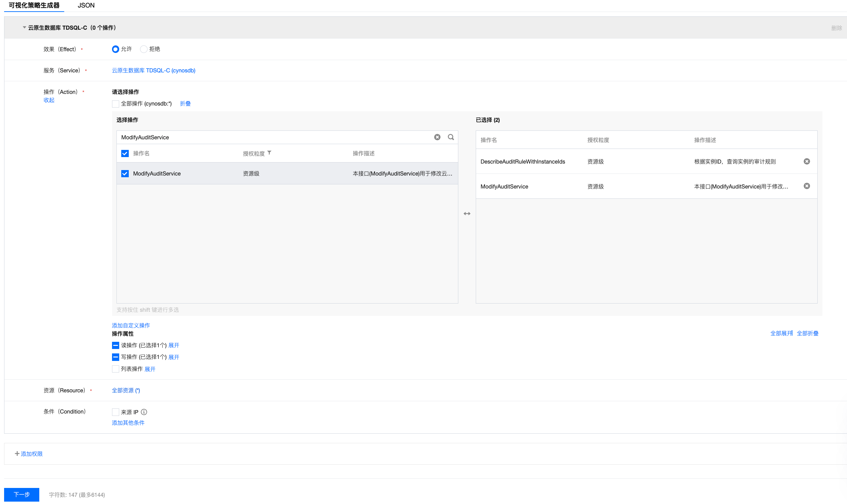Remove ModifyAuditService from selected list
Image resolution: width=847 pixels, height=504 pixels.
tap(807, 186)
